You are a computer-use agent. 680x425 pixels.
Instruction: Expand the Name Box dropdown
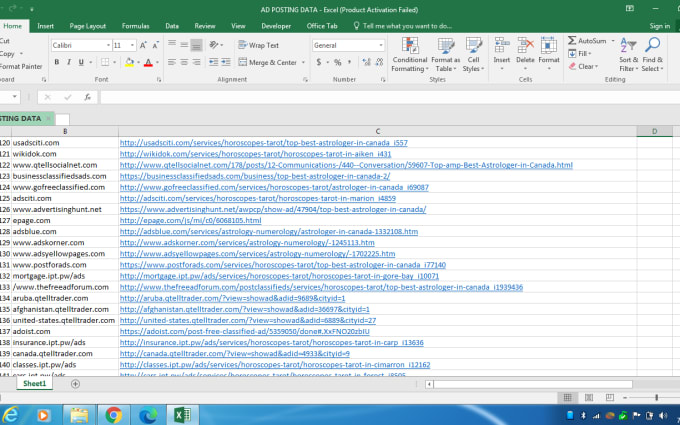pyautogui.click(x=15, y=97)
